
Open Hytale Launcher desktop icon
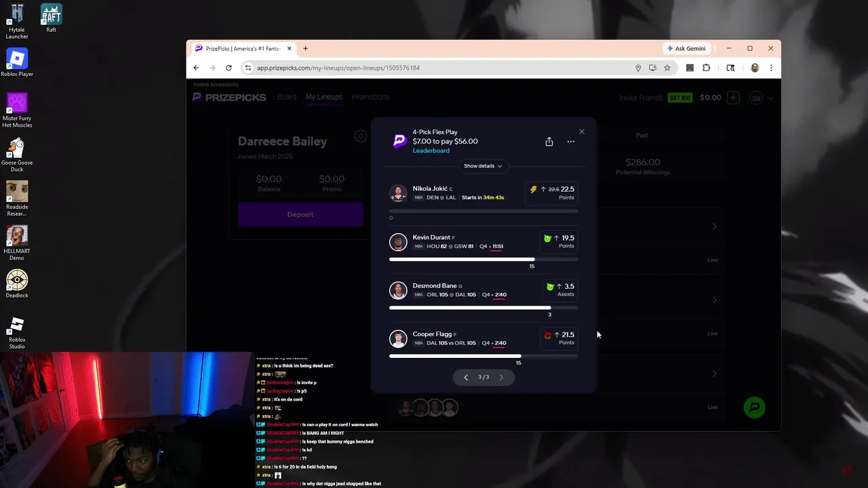(17, 22)
